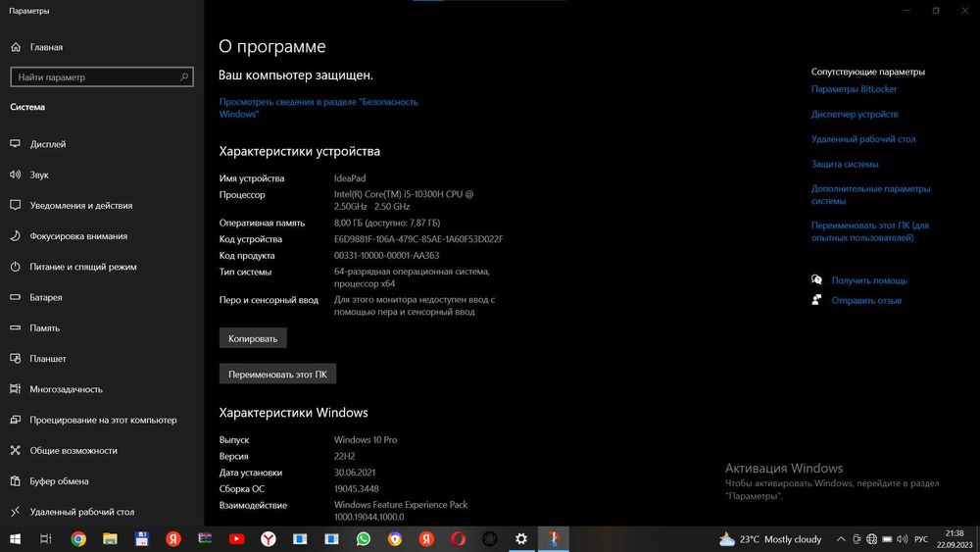Open the clock and date flyout

click(x=955, y=539)
